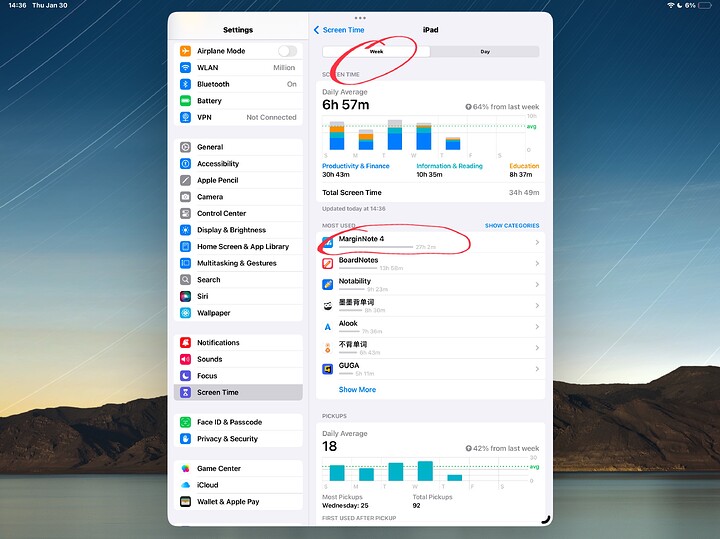This screenshot has width=720, height=539.
Task: Expand MarginNote 4 usage details chevron
Action: [537, 242]
